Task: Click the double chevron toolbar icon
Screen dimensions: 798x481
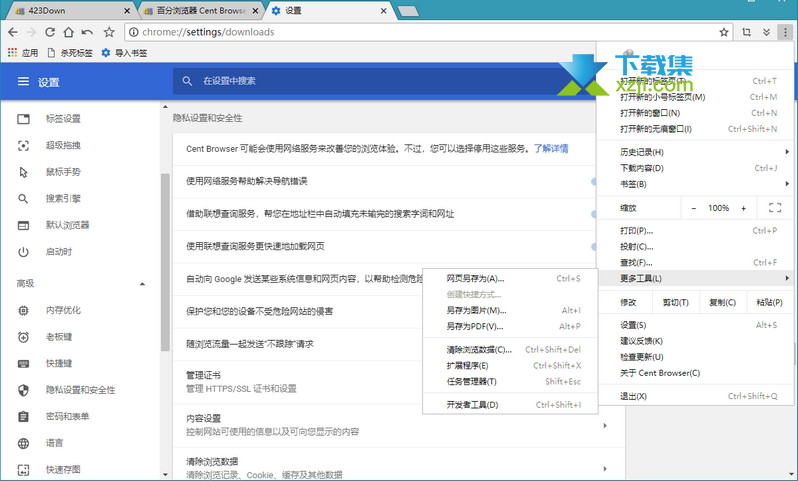Action: (766, 32)
